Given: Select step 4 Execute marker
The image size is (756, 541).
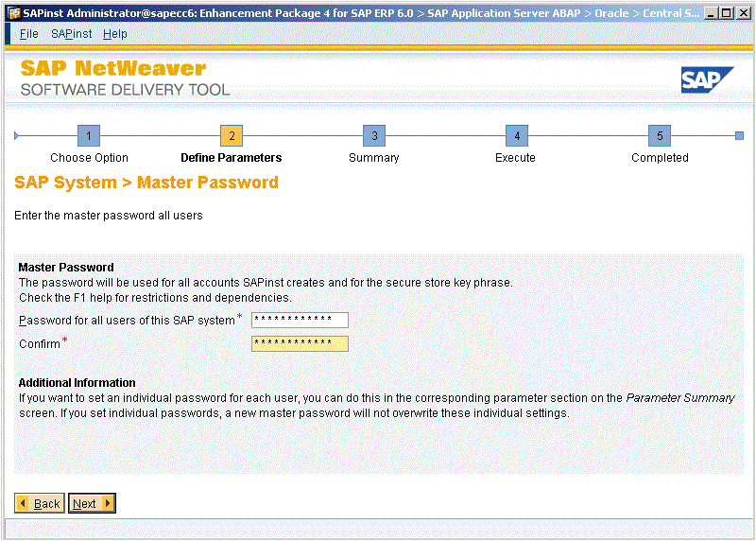Looking at the screenshot, I should pos(516,135).
